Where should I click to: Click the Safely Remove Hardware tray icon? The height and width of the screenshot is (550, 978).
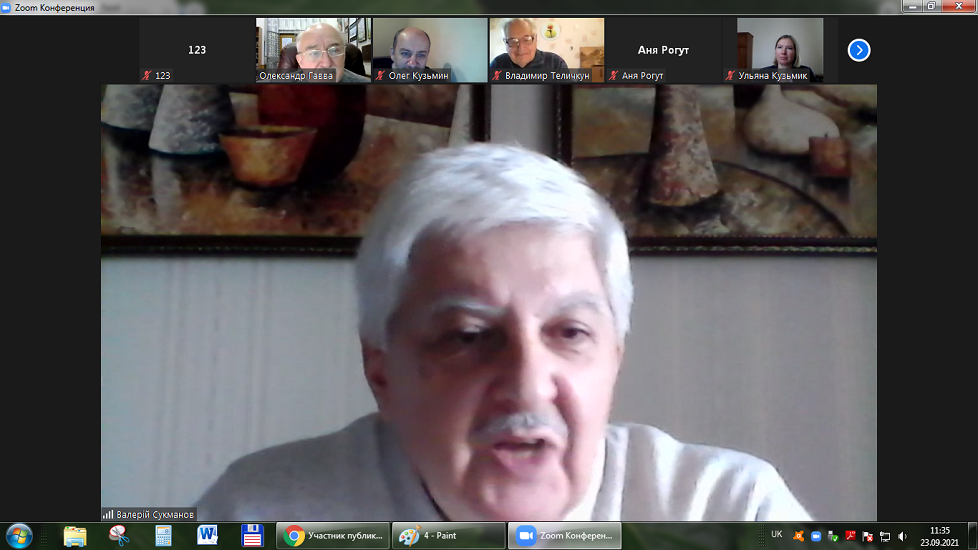pos(833,536)
